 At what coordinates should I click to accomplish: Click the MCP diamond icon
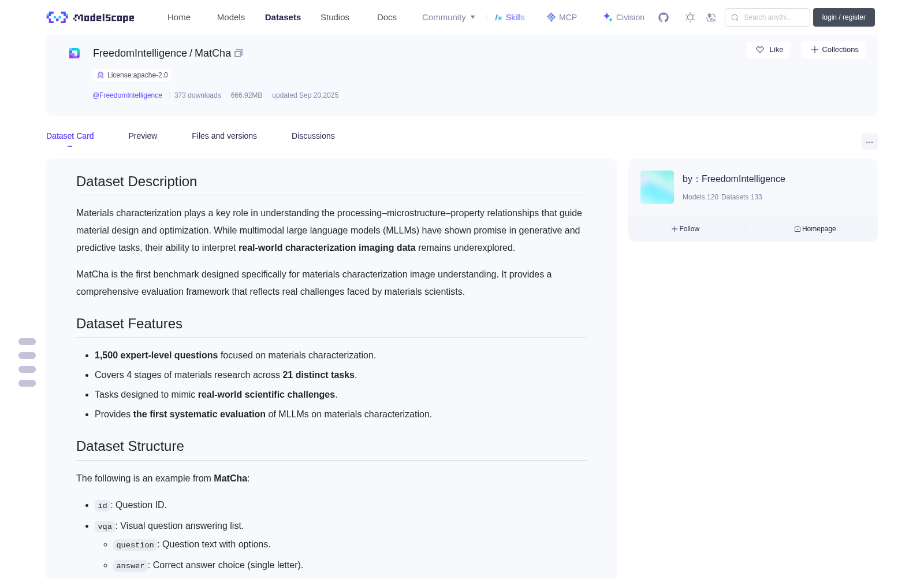[x=551, y=17]
